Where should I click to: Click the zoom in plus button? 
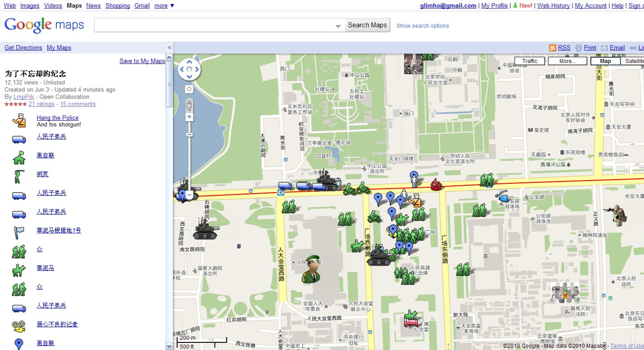coord(189,117)
